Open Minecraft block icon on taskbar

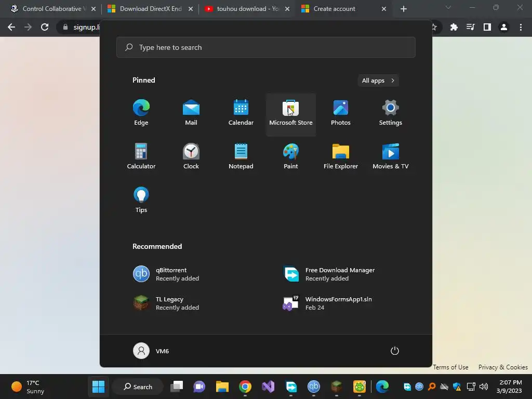[x=336, y=387]
